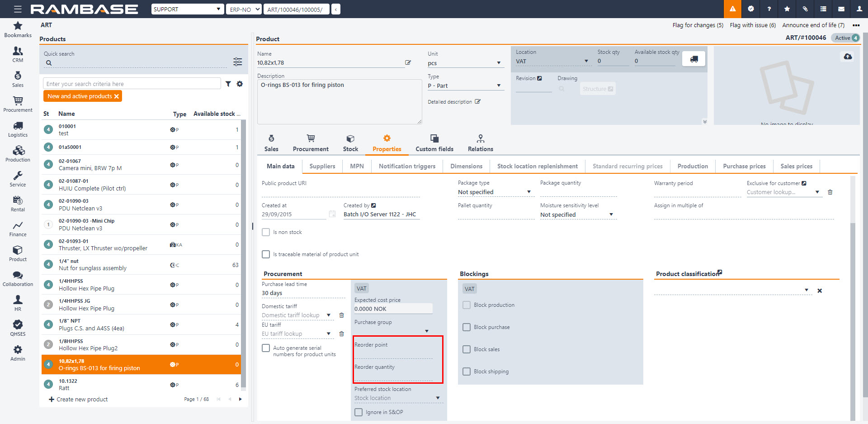Open the hamburger main menu
The width and height of the screenshot is (868, 424).
18,9
